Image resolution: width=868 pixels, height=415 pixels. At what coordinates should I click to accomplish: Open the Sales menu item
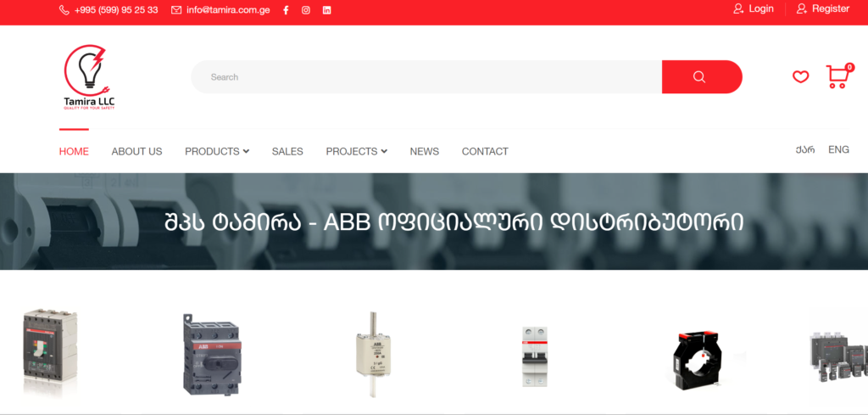(x=287, y=152)
